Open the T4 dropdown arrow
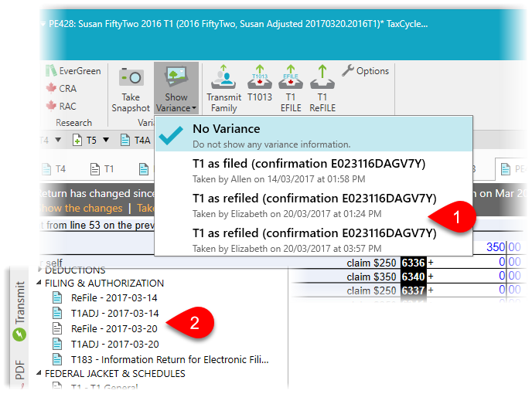Screen dimensions: 532x394 [58, 140]
